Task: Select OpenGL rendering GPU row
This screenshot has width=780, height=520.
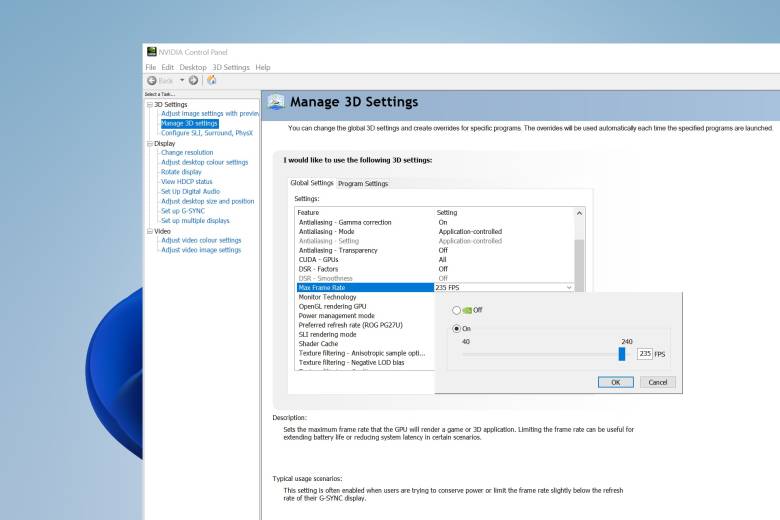Action: point(365,307)
